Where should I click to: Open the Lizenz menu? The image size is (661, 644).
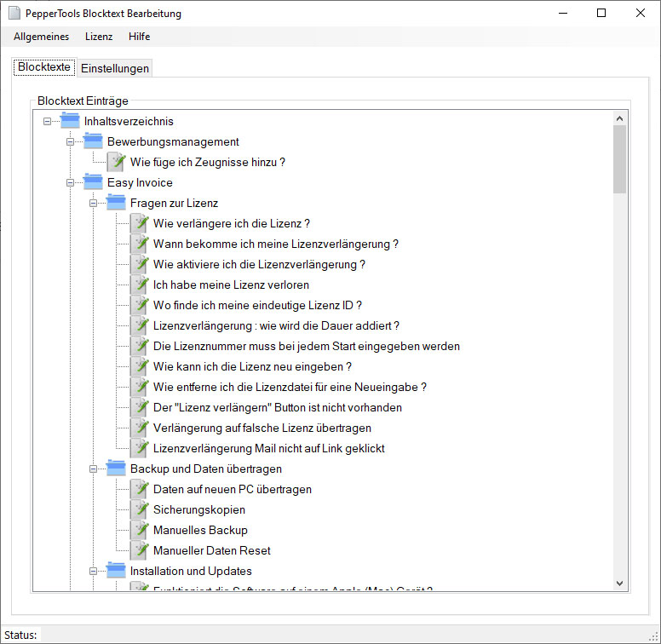99,37
